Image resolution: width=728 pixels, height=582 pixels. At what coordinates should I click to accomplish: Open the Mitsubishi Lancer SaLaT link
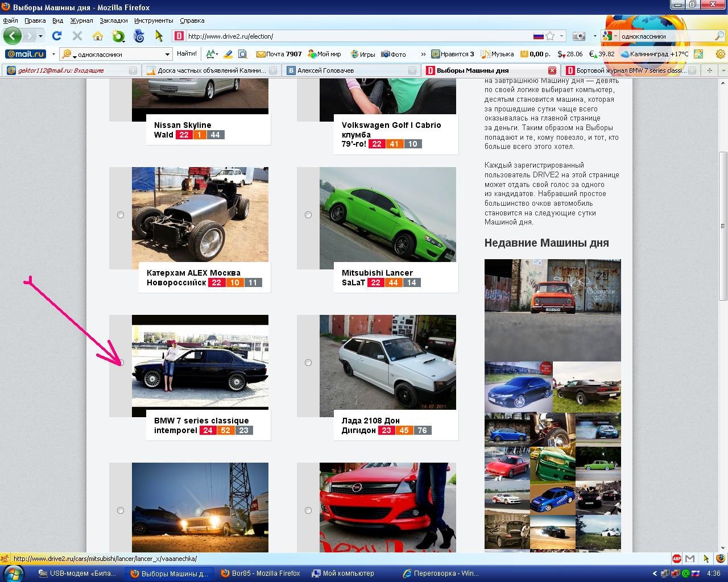[x=377, y=277]
